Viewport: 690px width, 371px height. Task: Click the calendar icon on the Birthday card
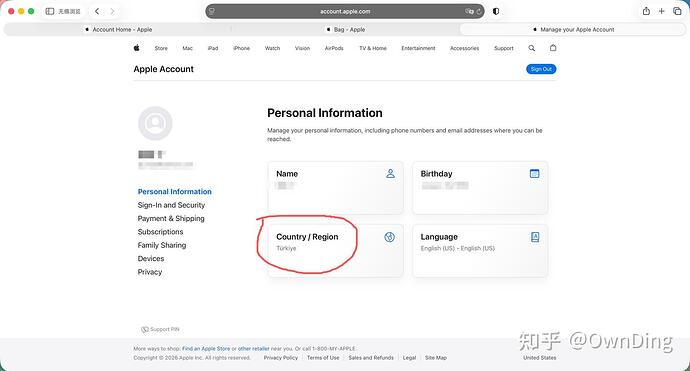535,173
